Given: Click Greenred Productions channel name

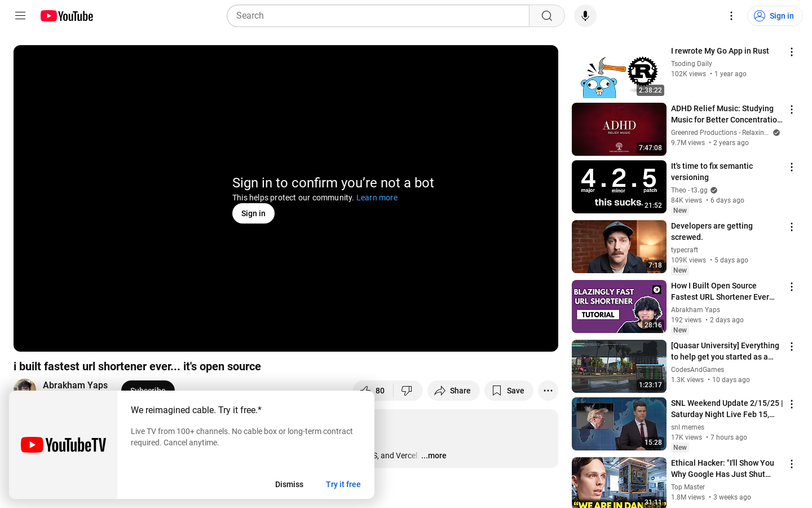Looking at the screenshot, I should pyautogui.click(x=720, y=133).
